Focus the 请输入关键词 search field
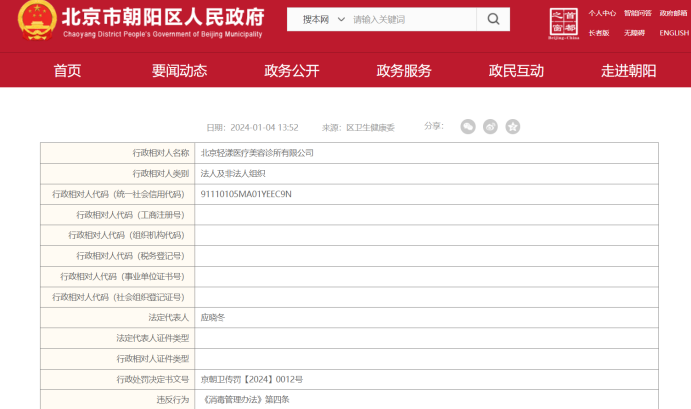This screenshot has height=409, width=691. pos(412,19)
